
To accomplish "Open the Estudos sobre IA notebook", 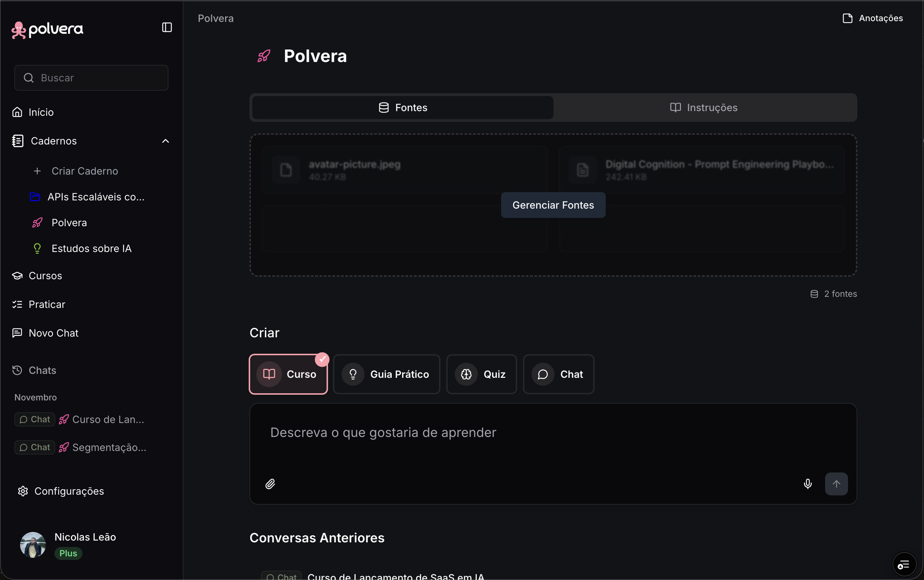I will pyautogui.click(x=91, y=248).
